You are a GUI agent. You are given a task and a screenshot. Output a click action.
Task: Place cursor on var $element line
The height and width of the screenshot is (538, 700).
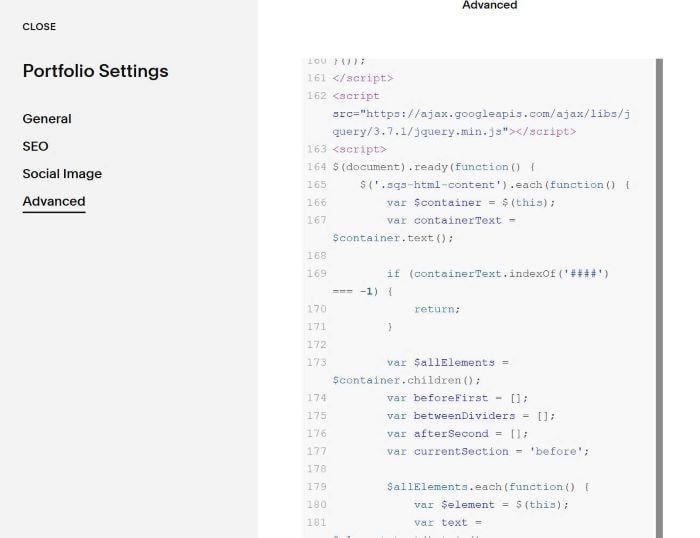pyautogui.click(x=491, y=505)
